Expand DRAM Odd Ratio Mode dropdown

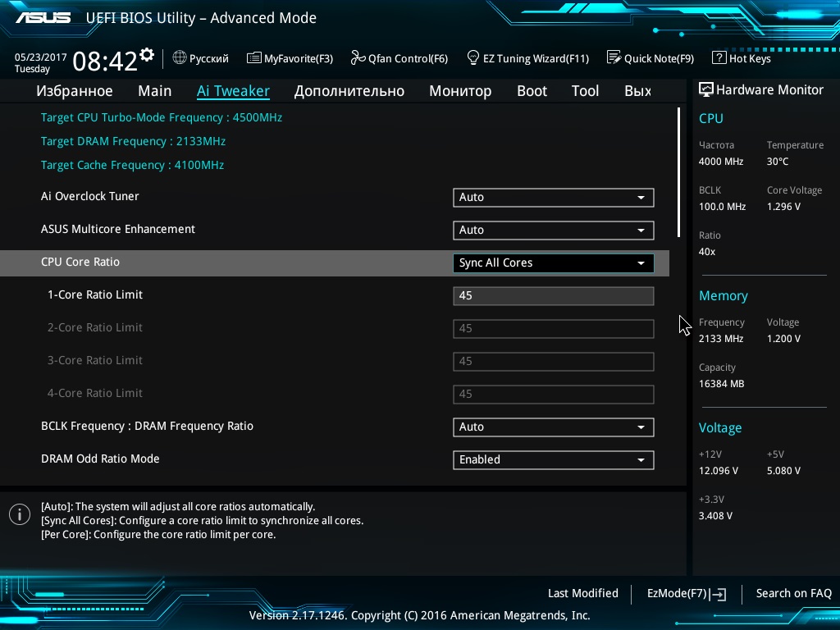[554, 459]
